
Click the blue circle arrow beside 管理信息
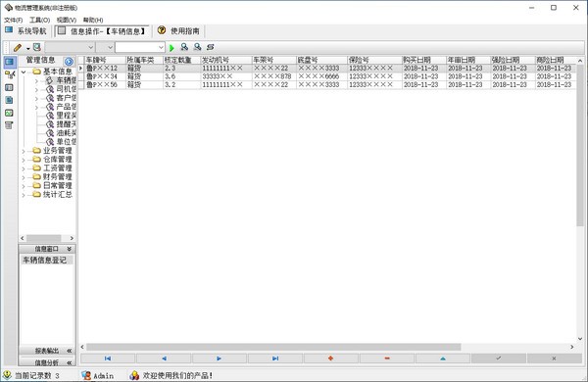point(69,62)
